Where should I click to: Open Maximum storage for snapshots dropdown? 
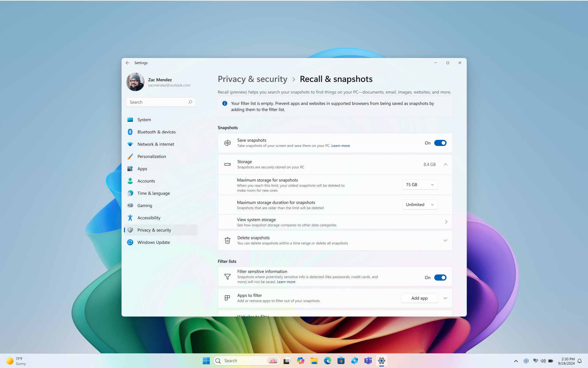click(419, 184)
